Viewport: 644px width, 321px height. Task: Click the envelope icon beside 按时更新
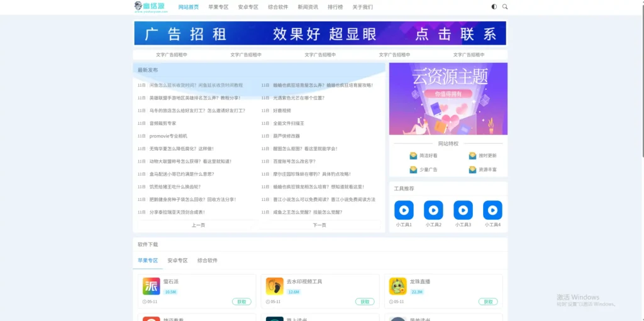[x=472, y=156]
